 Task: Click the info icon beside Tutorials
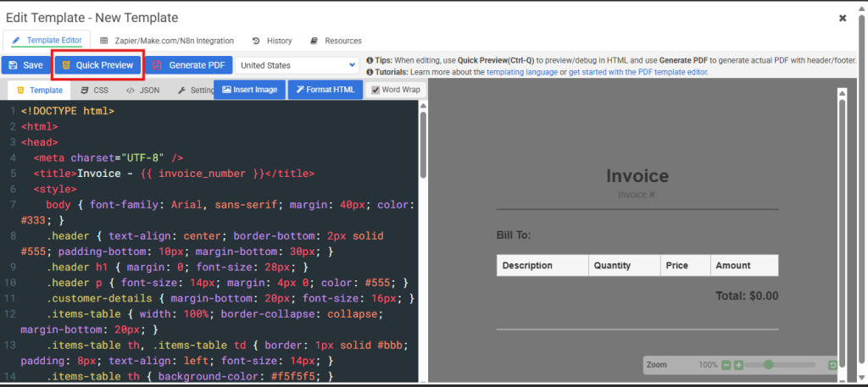pyautogui.click(x=370, y=72)
